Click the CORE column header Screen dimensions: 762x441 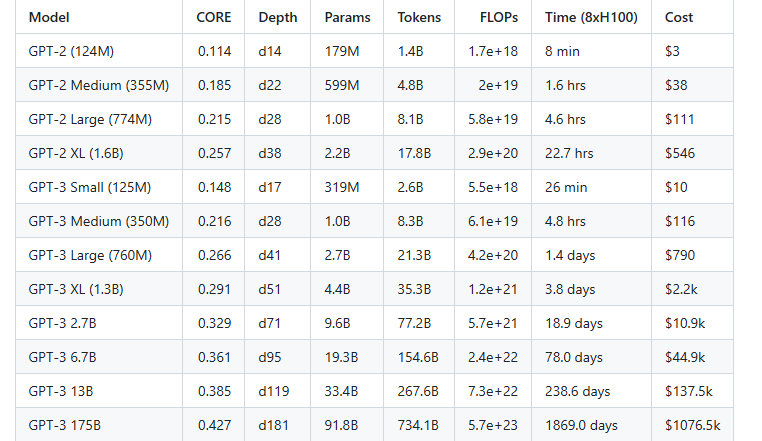[x=214, y=17]
